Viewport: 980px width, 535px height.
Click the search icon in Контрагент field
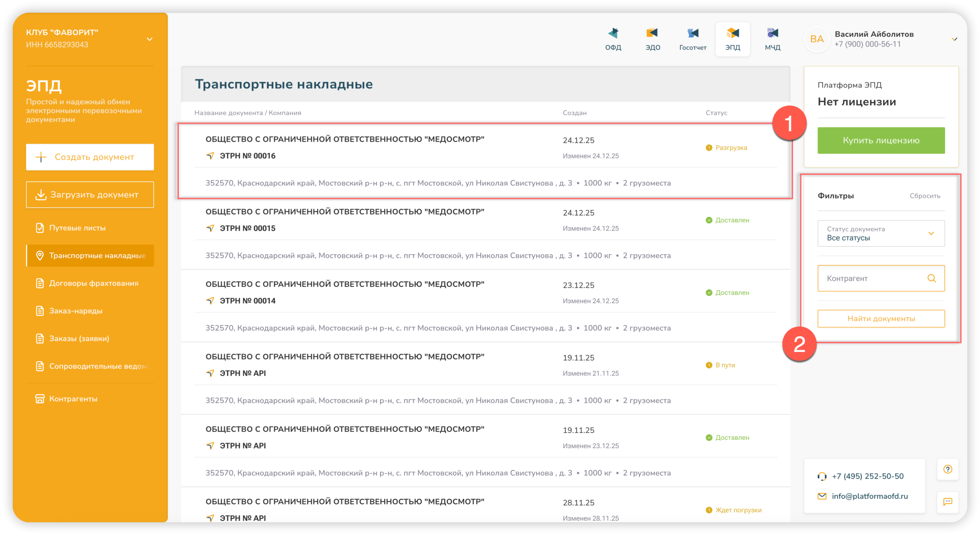point(931,278)
